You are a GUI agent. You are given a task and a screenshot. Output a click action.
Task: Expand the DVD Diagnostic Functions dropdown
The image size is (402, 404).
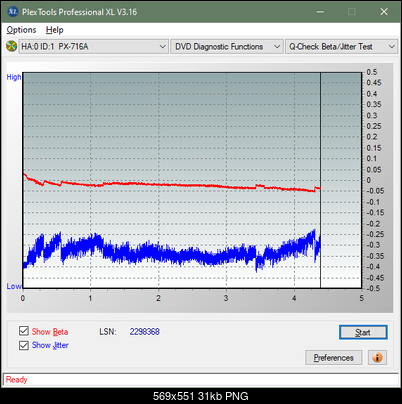pyautogui.click(x=226, y=47)
